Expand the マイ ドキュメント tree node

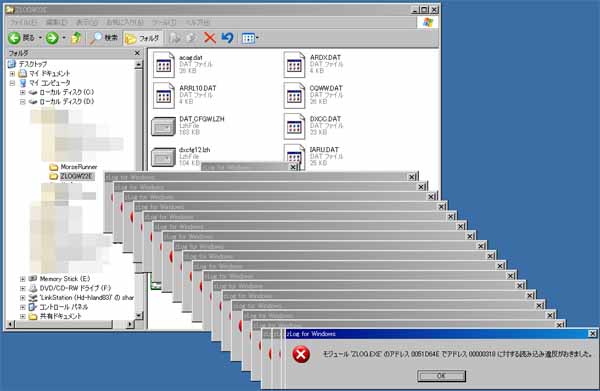pyautogui.click(x=12, y=73)
